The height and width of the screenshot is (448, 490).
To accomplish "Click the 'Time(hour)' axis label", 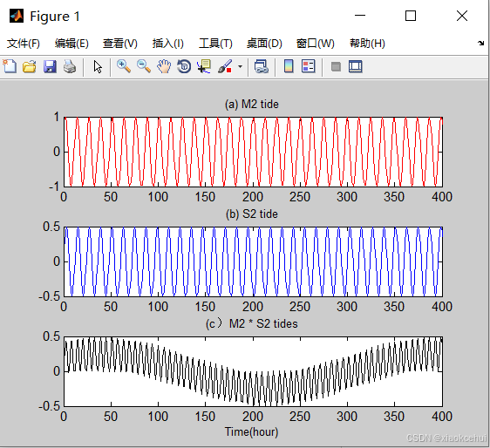I will tap(252, 431).
